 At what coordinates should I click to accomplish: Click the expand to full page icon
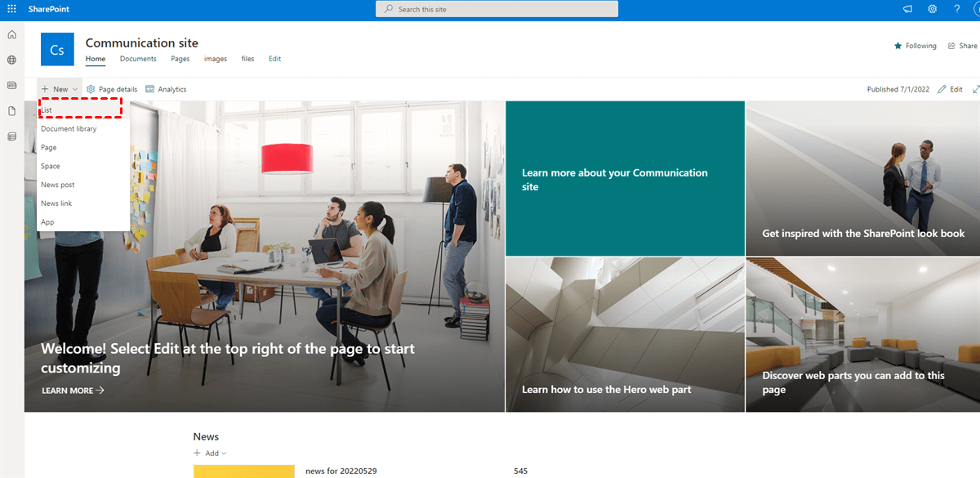[975, 89]
